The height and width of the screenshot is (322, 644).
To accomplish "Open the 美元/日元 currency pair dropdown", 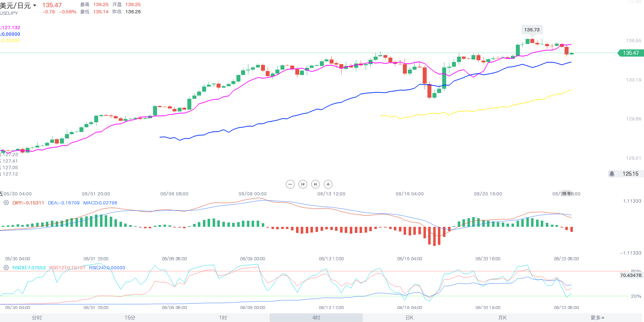I will click(x=18, y=6).
